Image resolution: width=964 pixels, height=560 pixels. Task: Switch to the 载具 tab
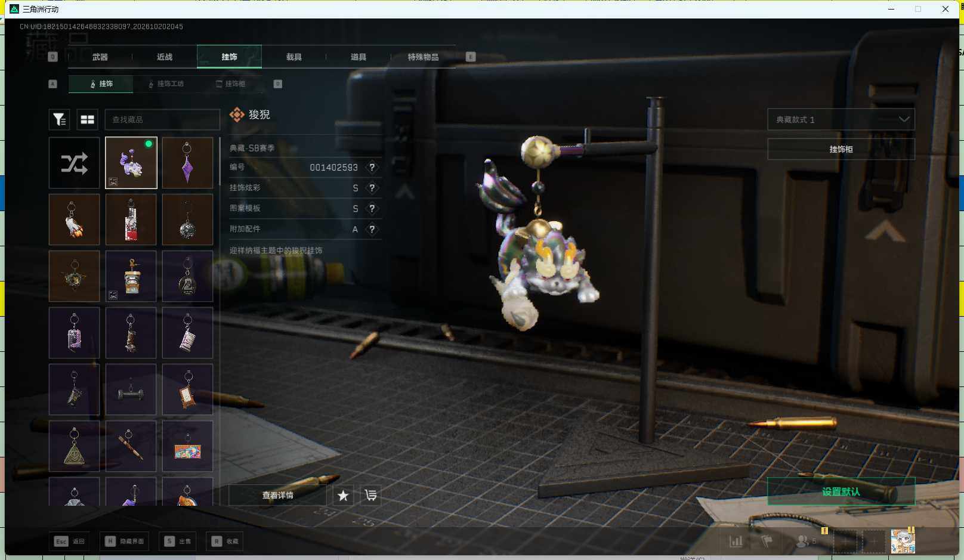(294, 57)
